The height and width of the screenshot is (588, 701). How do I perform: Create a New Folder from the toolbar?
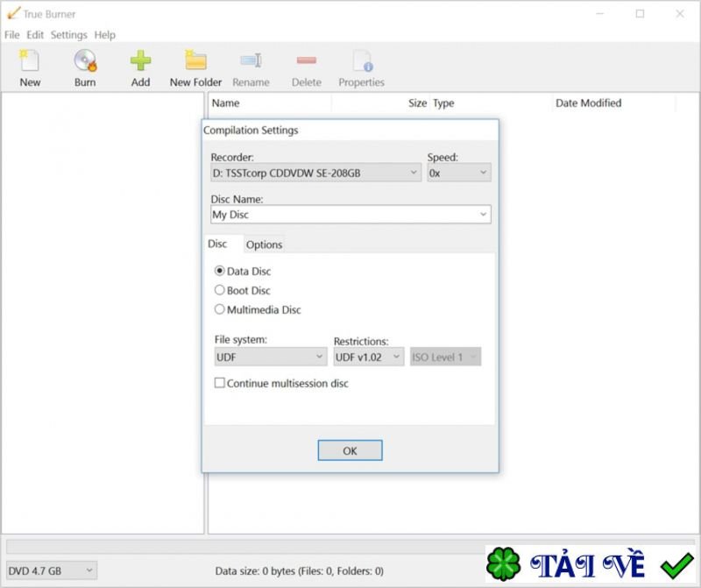[x=195, y=68]
